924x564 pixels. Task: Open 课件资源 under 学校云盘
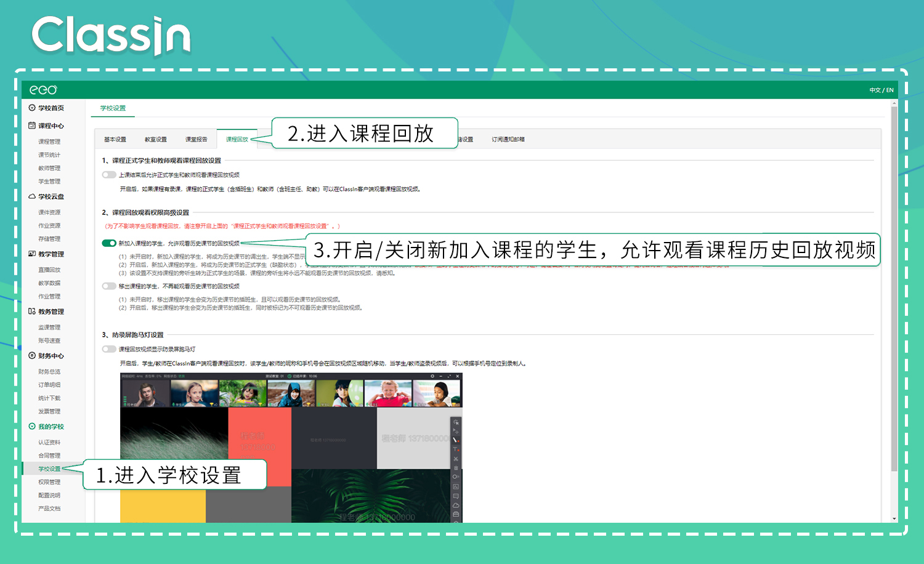[49, 212]
